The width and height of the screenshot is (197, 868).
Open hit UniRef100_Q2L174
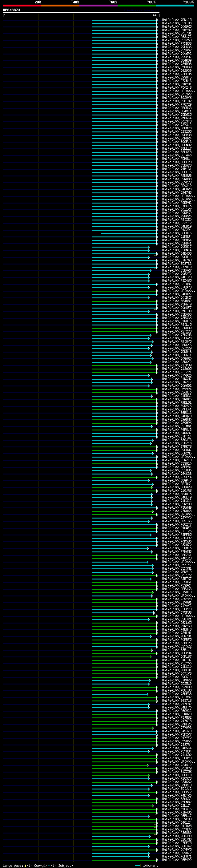177,806
